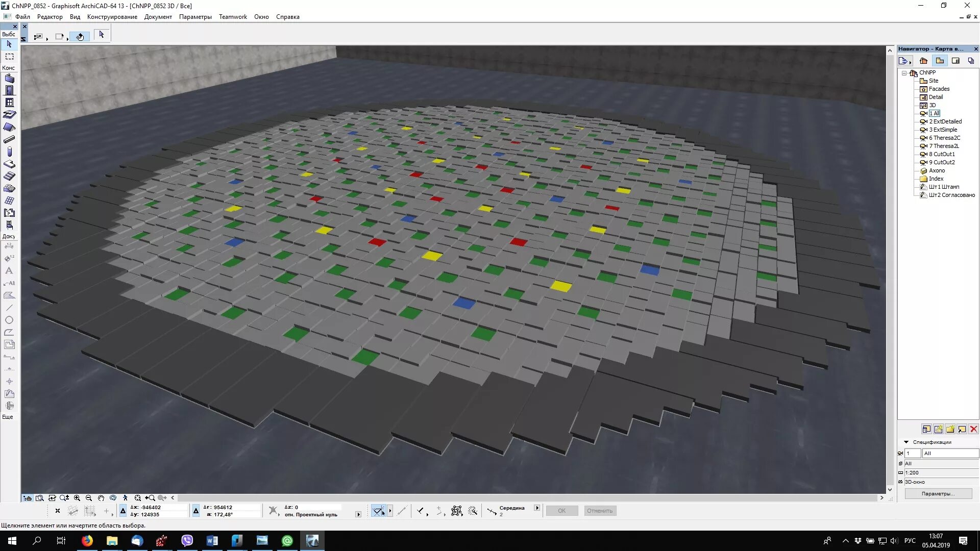The width and height of the screenshot is (980, 551).
Task: Choose the Roof tool
Action: pos(9,127)
